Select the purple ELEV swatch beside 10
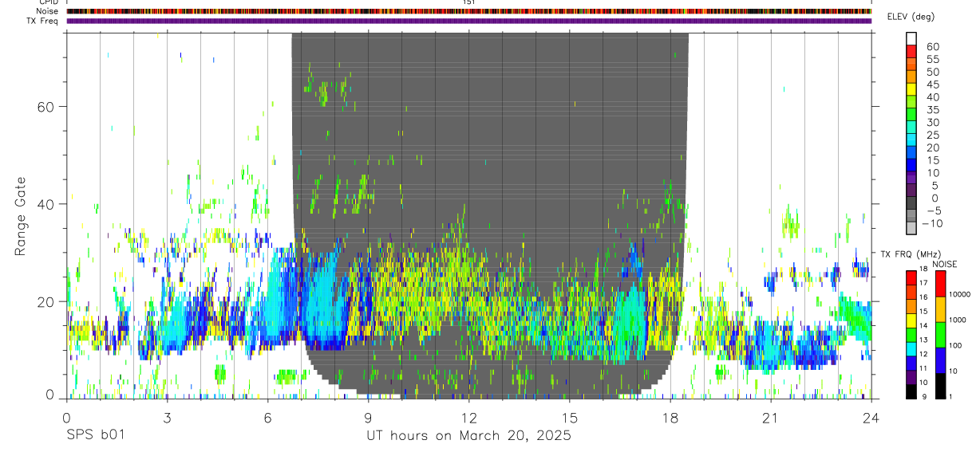The width and height of the screenshot is (980, 452). point(912,176)
